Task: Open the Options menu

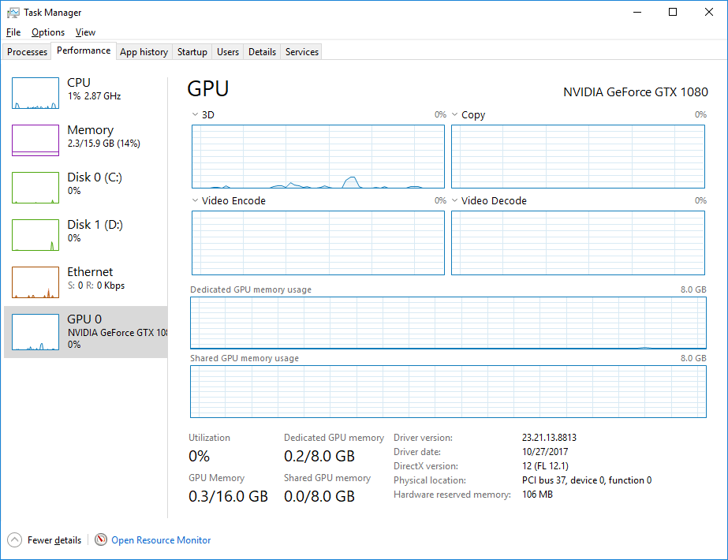Action: pyautogui.click(x=47, y=32)
